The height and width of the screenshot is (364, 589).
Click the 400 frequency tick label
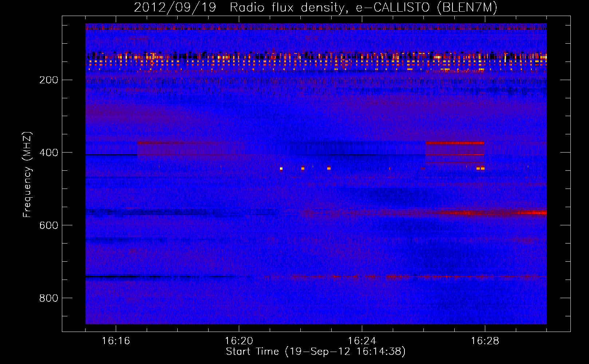point(49,153)
